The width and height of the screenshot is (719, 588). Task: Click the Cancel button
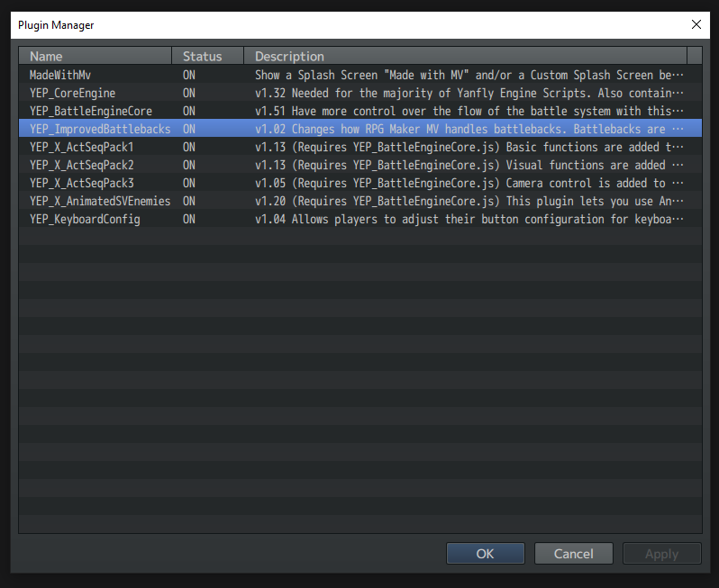click(x=574, y=554)
